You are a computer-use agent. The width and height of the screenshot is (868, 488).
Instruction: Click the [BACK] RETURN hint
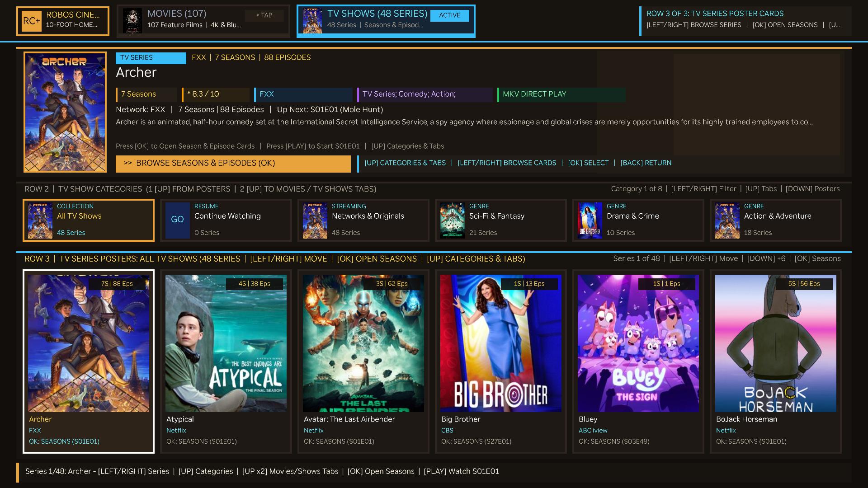pos(646,163)
